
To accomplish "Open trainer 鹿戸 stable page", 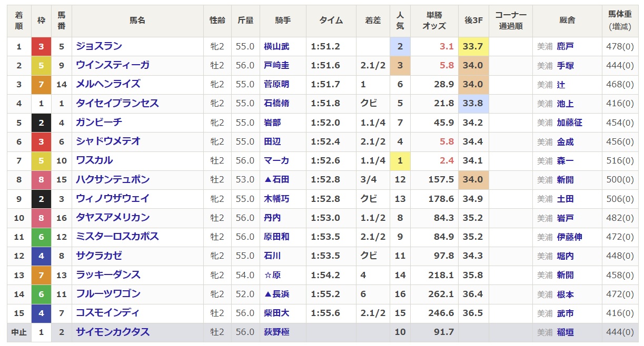I will (x=565, y=46).
